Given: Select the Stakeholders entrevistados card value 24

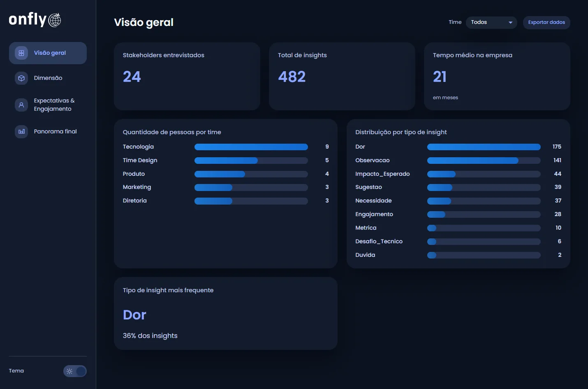Looking at the screenshot, I should point(132,77).
